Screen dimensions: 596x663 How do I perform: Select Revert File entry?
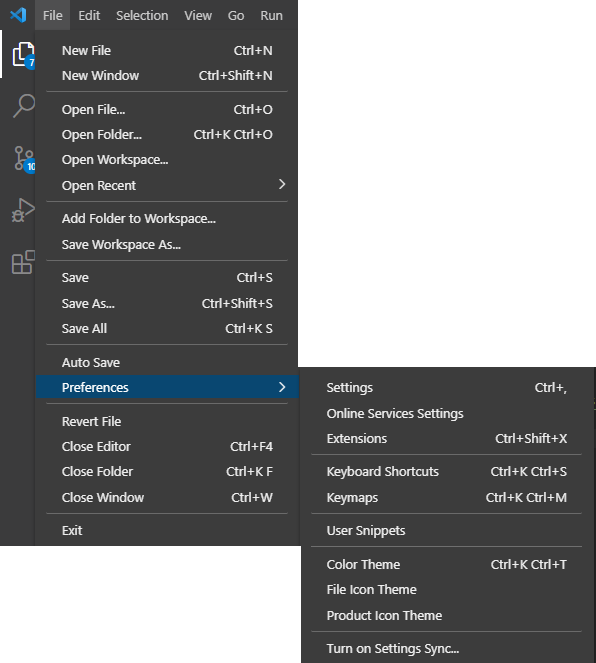tap(167, 422)
